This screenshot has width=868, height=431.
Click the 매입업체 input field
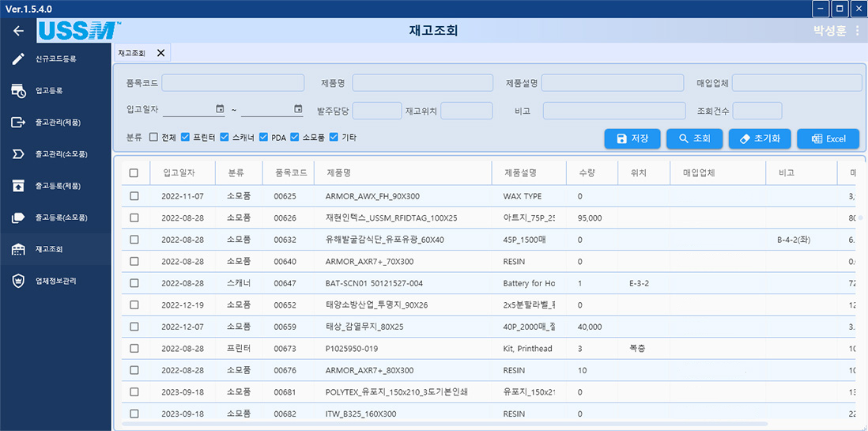pyautogui.click(x=797, y=83)
